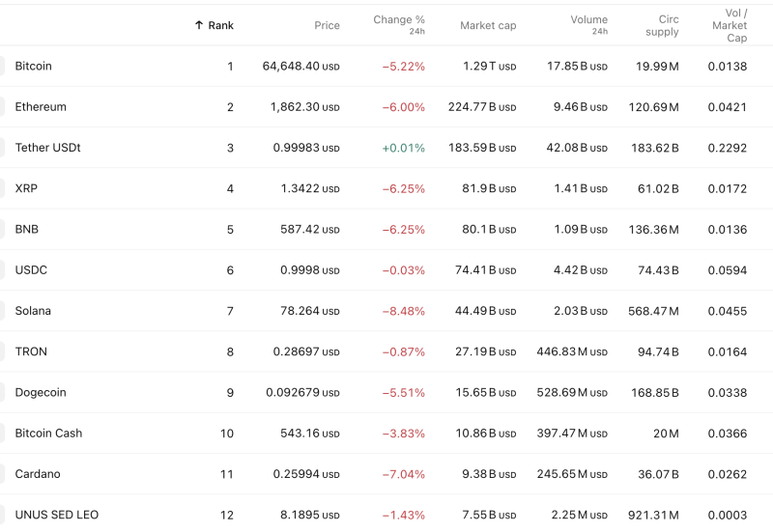Select Tether volume 42.08 B USD

click(577, 148)
